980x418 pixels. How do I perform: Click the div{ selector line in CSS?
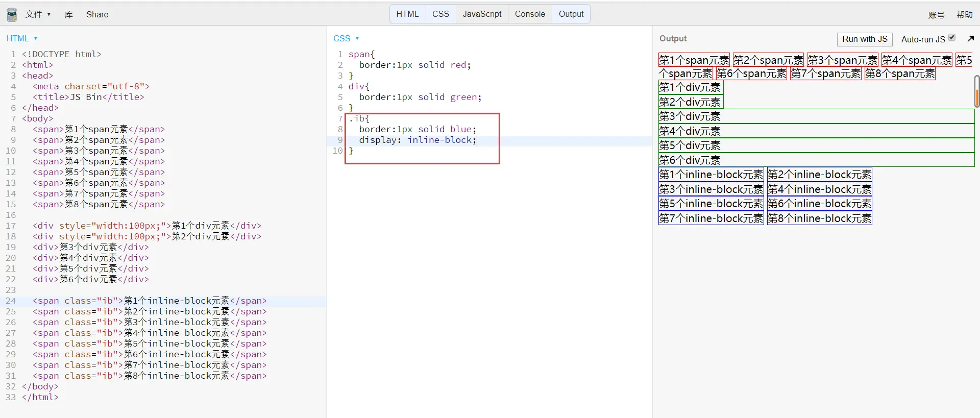(x=359, y=86)
